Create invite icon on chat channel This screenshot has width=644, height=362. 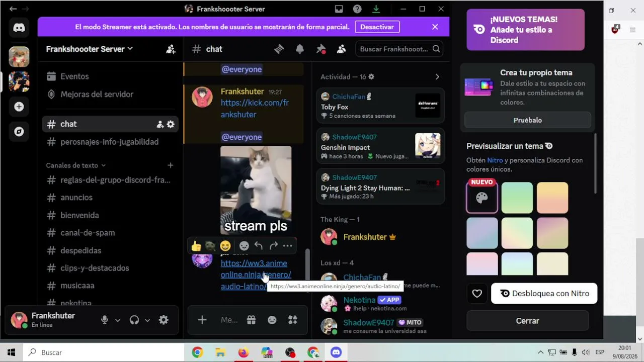(x=160, y=124)
